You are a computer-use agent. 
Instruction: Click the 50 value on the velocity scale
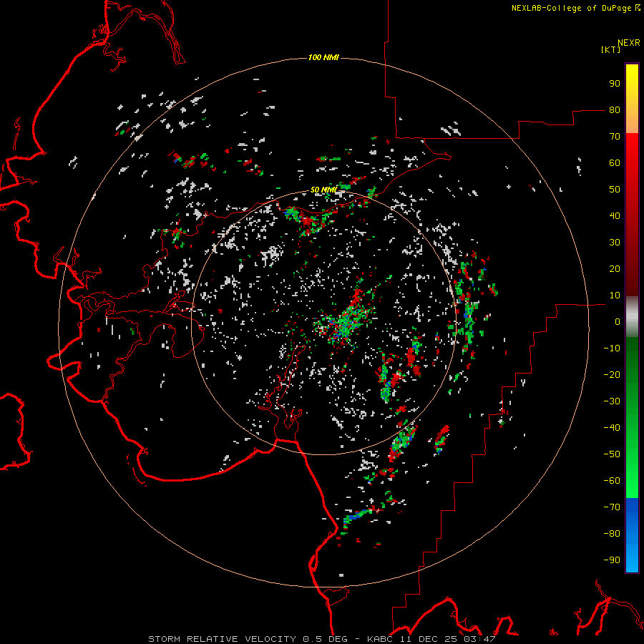tap(615, 190)
